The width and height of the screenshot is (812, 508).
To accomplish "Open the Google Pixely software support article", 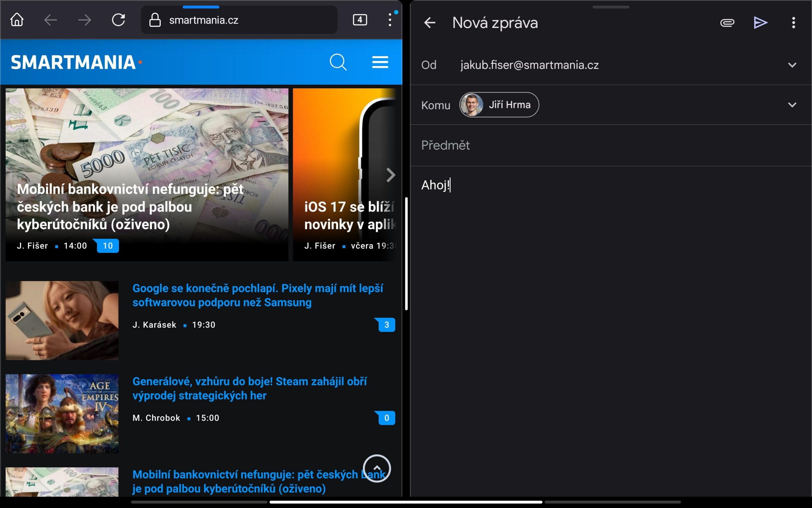I will click(258, 295).
